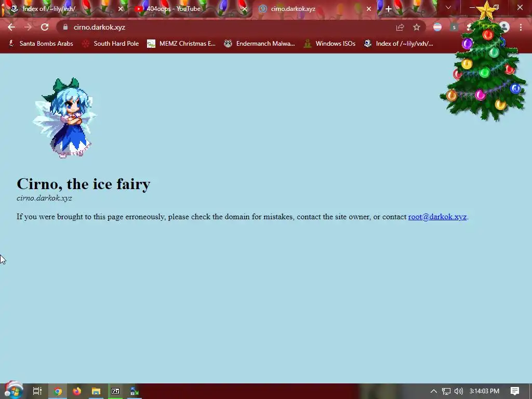
Task: Close the Chrome window
Action: pos(520,7)
